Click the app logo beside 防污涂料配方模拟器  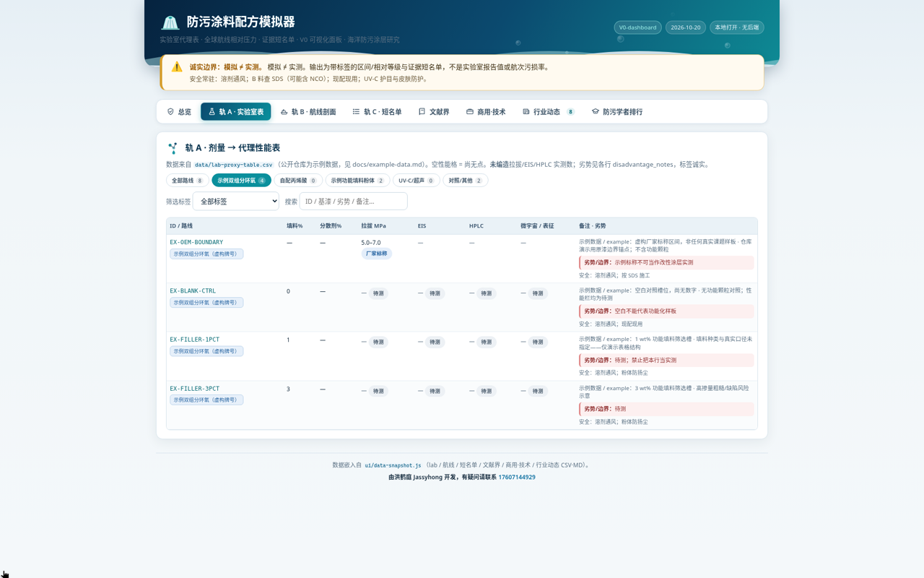pos(170,22)
